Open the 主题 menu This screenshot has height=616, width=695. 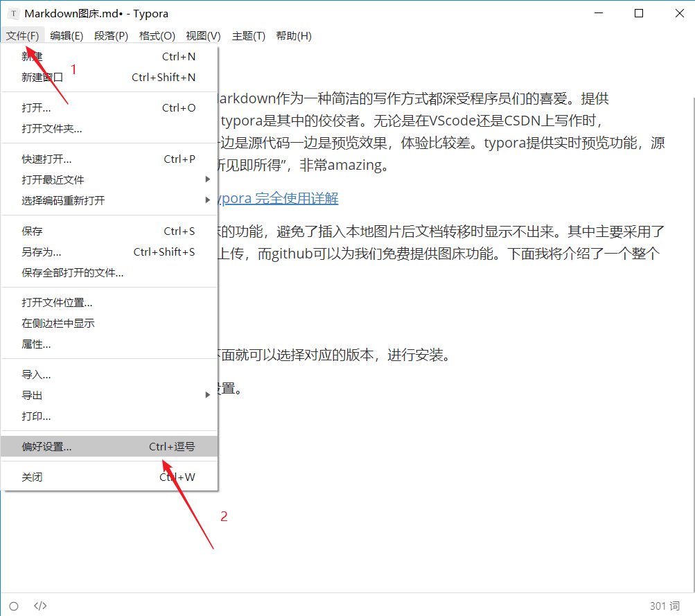(x=248, y=35)
